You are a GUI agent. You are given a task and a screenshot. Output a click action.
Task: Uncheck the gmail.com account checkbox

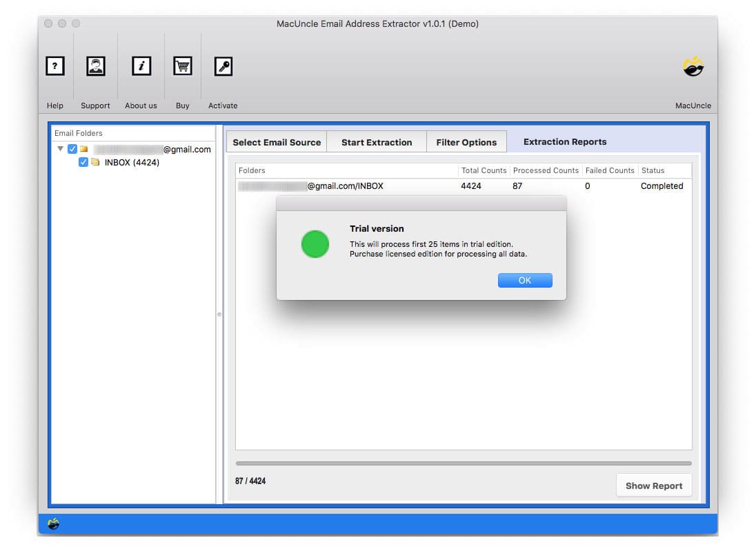72,149
